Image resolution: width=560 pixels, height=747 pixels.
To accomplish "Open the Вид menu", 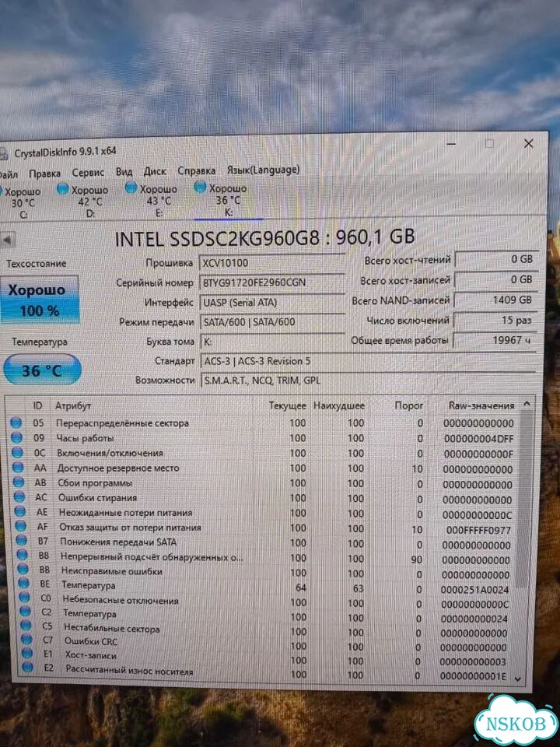I will pyautogui.click(x=124, y=172).
